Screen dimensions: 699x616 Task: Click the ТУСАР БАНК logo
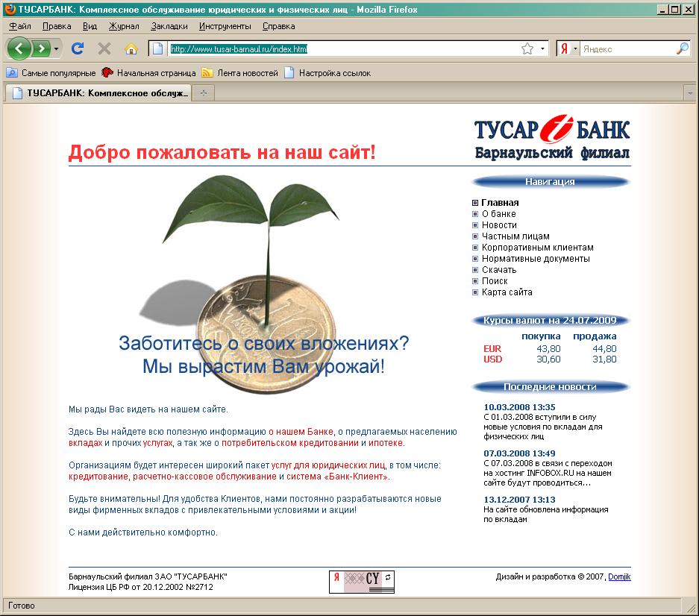552,137
